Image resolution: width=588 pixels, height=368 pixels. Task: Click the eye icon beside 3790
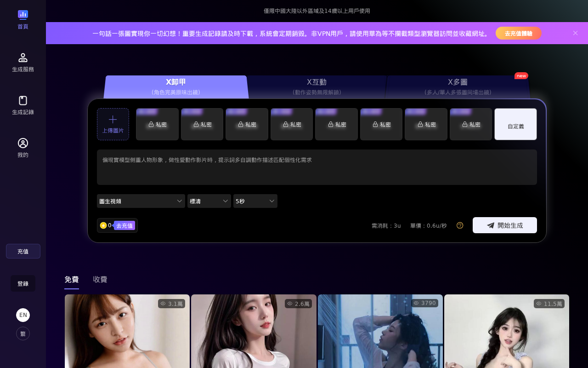[x=416, y=303]
